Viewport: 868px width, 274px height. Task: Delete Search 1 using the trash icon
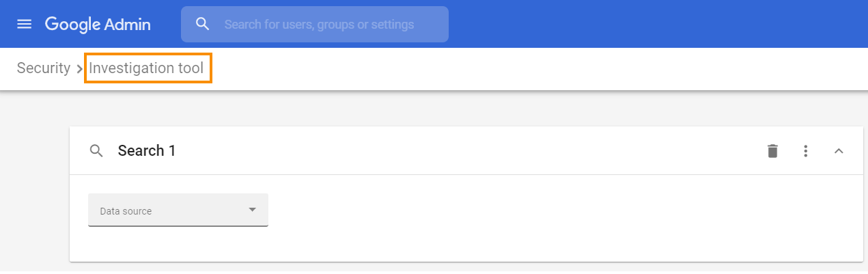click(772, 151)
